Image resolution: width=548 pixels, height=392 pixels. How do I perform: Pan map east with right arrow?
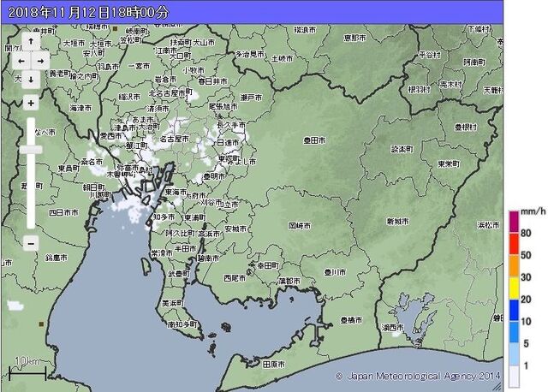(40, 61)
